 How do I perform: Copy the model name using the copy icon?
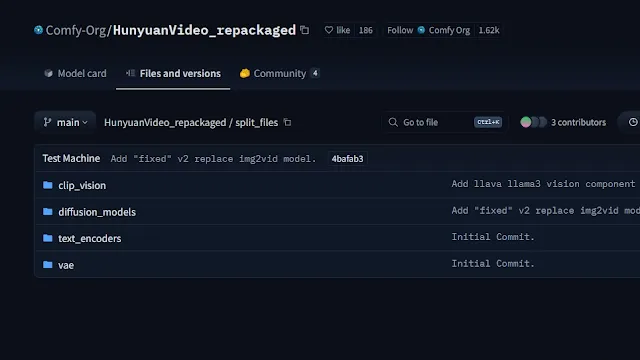click(x=304, y=30)
